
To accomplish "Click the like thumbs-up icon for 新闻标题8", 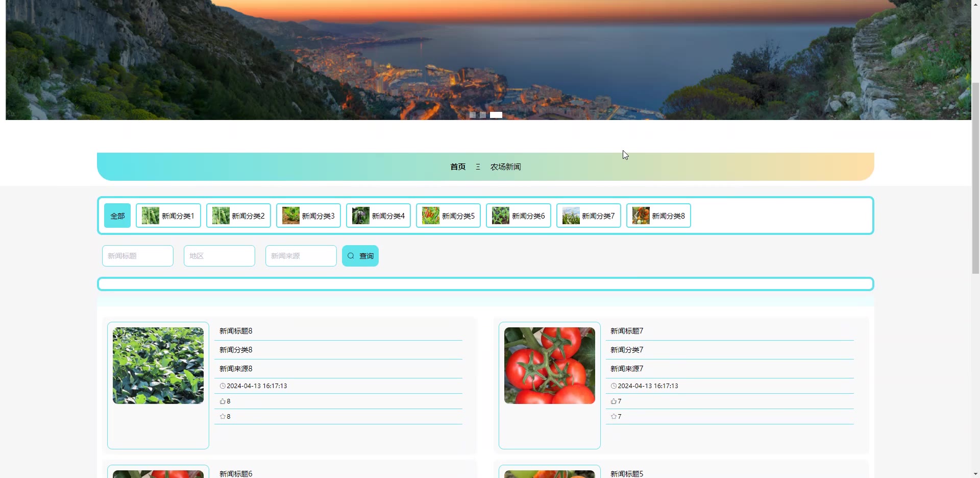I will [223, 401].
